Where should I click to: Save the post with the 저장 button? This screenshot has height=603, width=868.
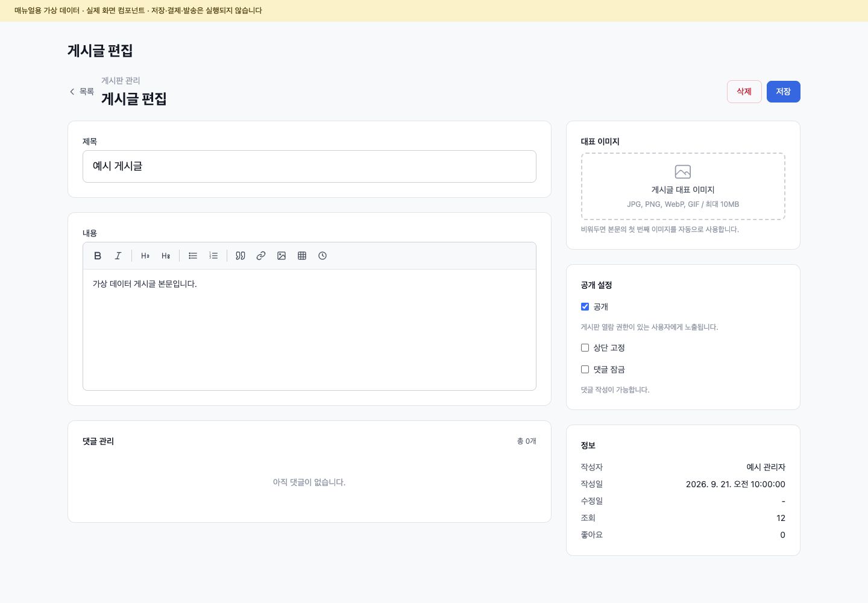tap(784, 92)
